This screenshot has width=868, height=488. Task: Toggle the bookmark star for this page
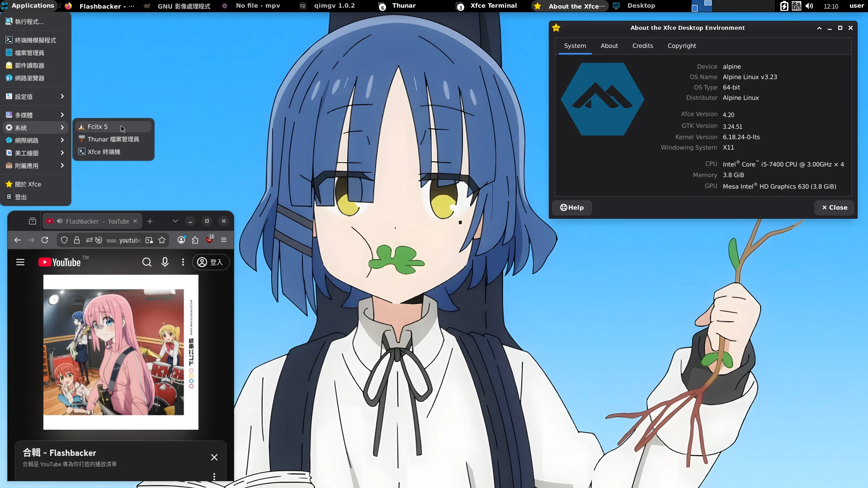pos(162,240)
